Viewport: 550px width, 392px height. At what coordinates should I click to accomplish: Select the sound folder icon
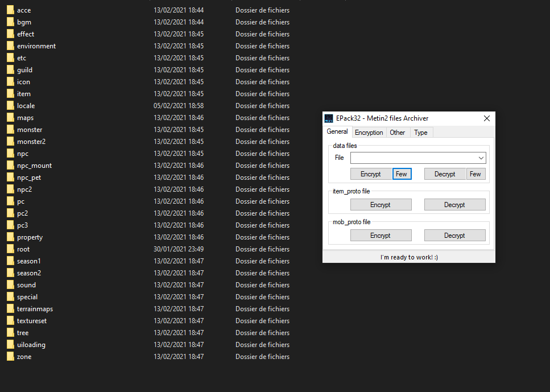pos(11,285)
